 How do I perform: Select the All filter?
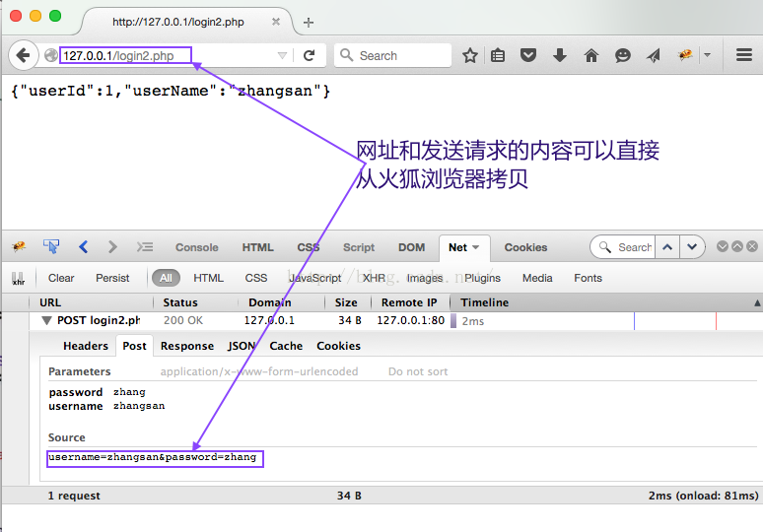pos(166,278)
